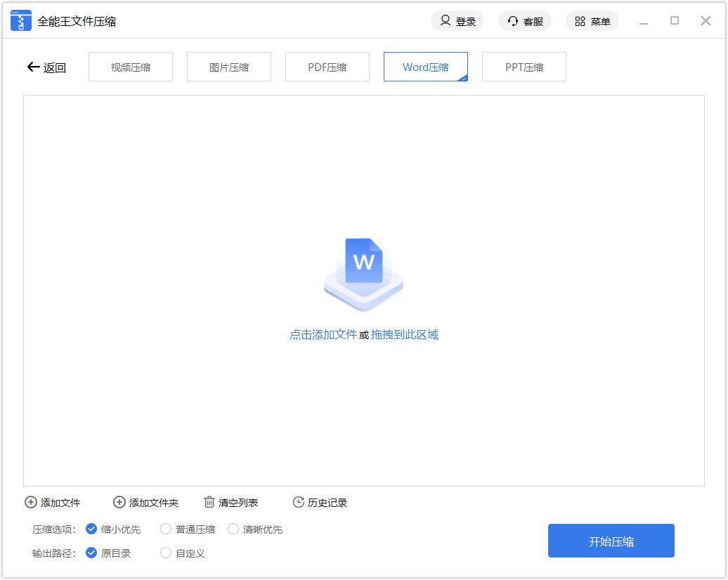Screen dimensions: 728x580
Task: Select the 缩小优先 compression option
Action: (x=91, y=529)
